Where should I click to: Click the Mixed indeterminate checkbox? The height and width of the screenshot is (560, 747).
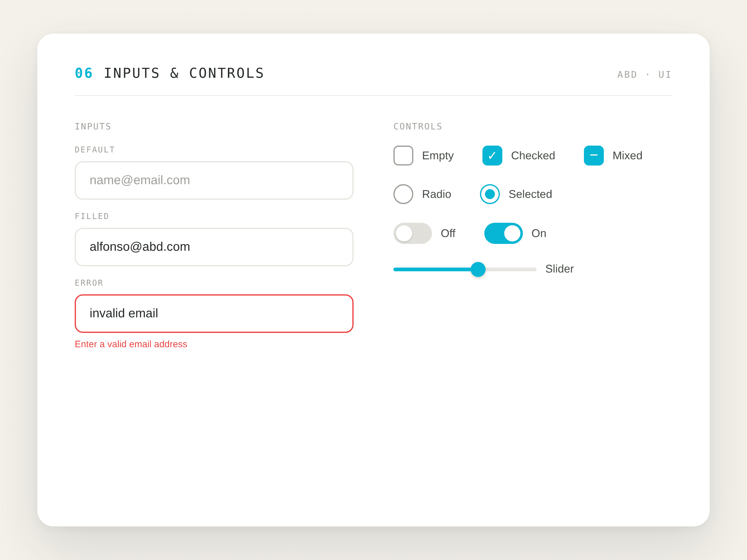[594, 156]
